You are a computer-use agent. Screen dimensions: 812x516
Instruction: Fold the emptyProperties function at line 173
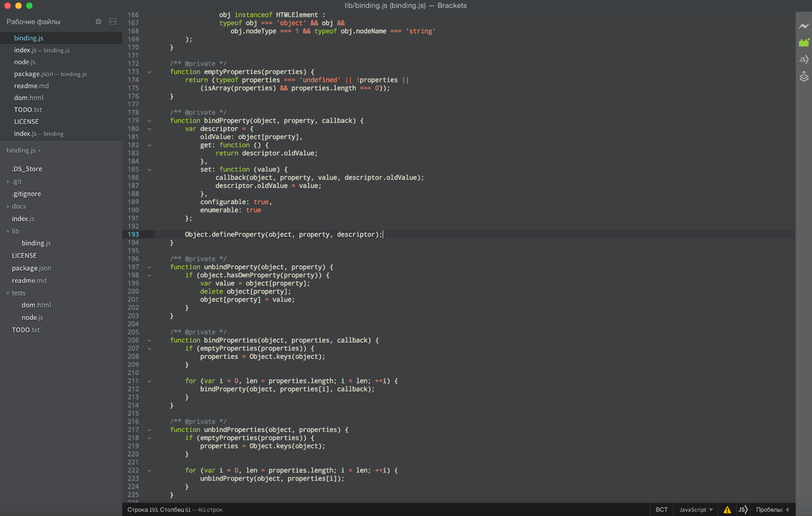(x=149, y=72)
